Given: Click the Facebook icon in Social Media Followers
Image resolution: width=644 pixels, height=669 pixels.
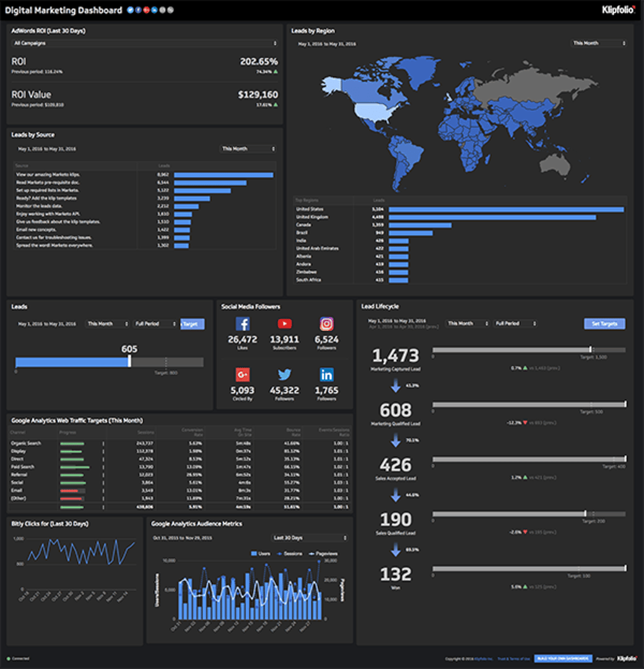Looking at the screenshot, I should (243, 324).
